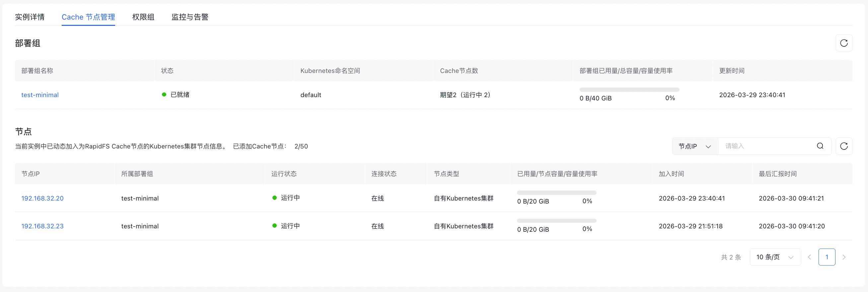Click the 连接状态 column header
868x292 pixels.
coord(384,174)
